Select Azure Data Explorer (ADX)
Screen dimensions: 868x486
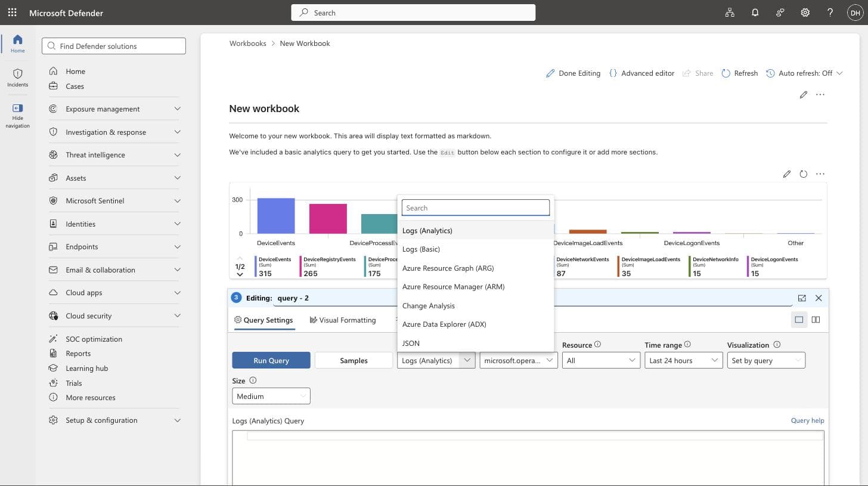[476, 324]
